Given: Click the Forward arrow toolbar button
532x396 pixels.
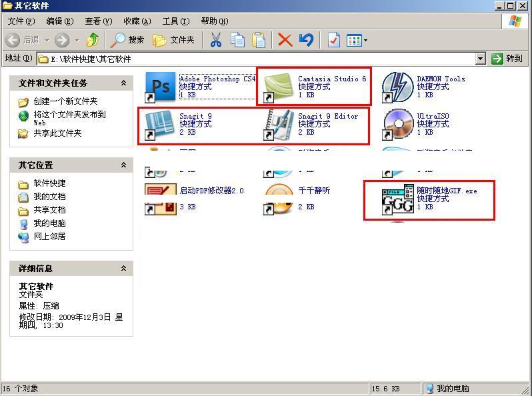Looking at the screenshot, I should [62, 40].
